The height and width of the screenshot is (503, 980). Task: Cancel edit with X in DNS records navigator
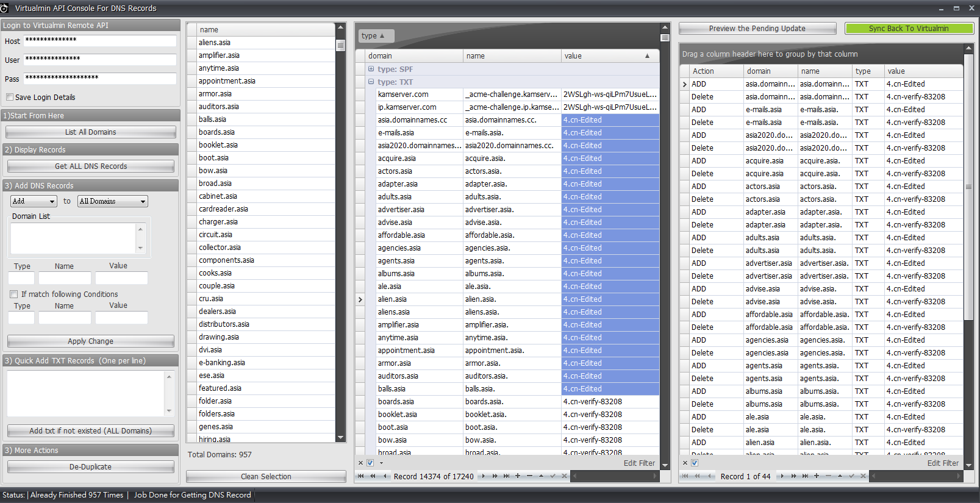click(x=564, y=476)
